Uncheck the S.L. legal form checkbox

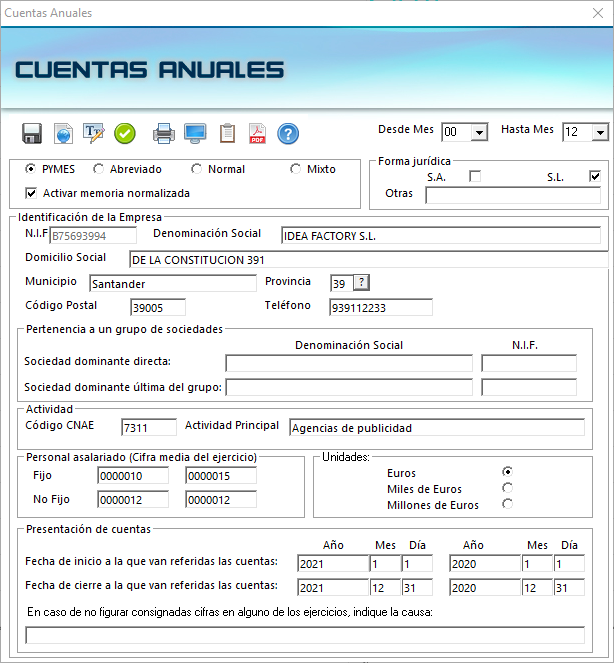coord(595,176)
